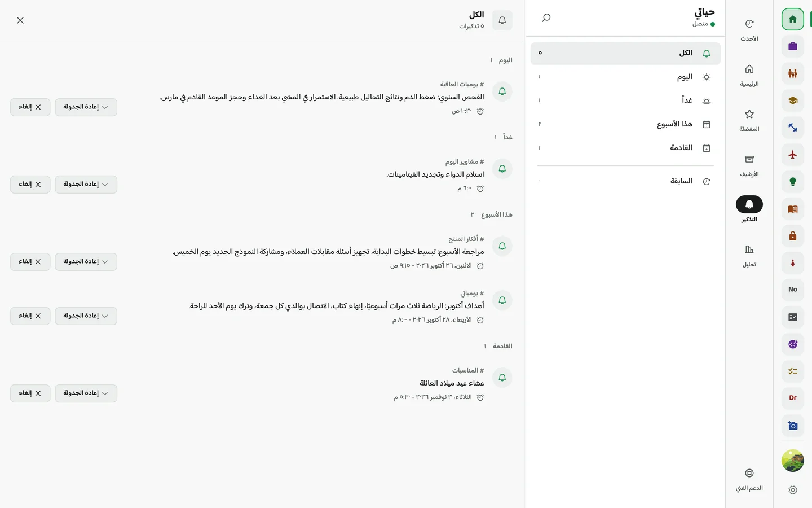Cancel عشاء عيد ميلاد العائلة with إلغاء

click(x=30, y=393)
